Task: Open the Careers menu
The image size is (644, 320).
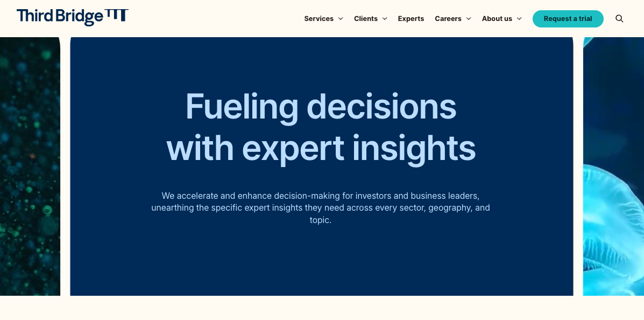Action: (x=448, y=19)
